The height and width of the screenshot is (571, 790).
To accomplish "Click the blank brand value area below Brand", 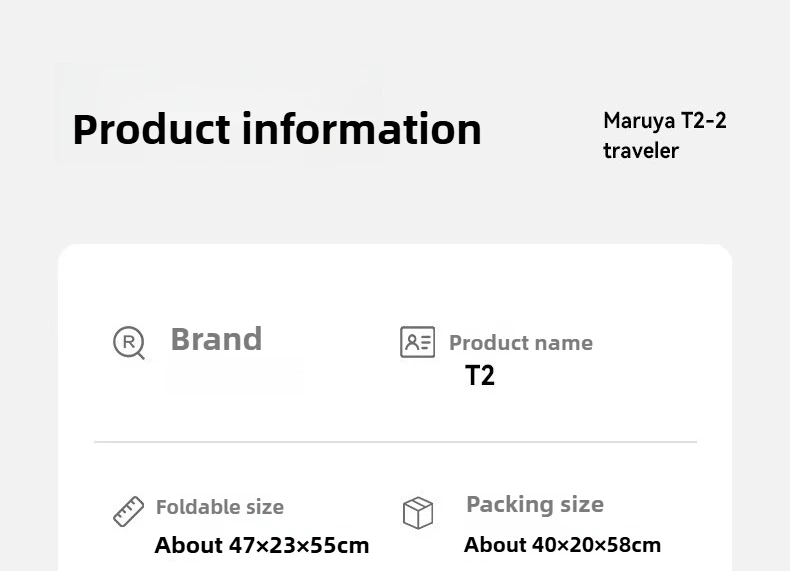I will pos(234,376).
